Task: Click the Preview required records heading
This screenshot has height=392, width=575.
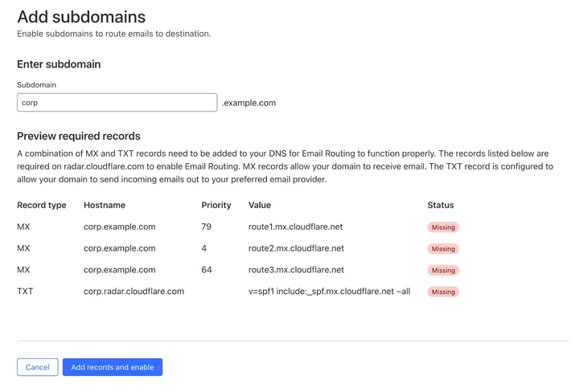Action: (79, 136)
